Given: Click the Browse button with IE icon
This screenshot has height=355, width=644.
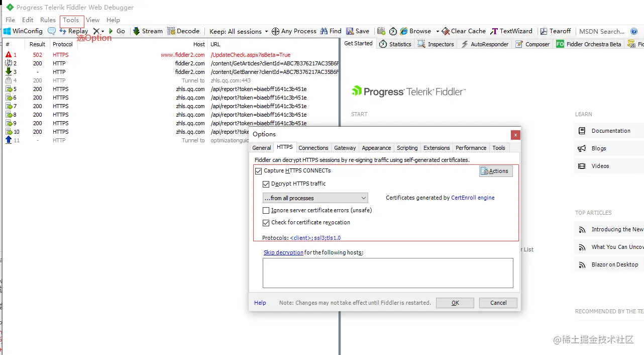Looking at the screenshot, I should click(x=416, y=31).
